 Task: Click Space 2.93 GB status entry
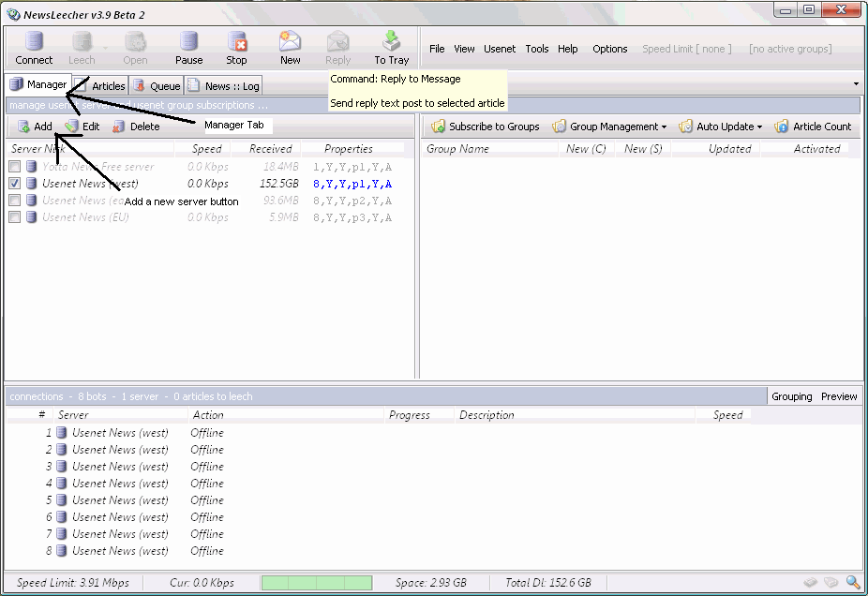pos(430,583)
